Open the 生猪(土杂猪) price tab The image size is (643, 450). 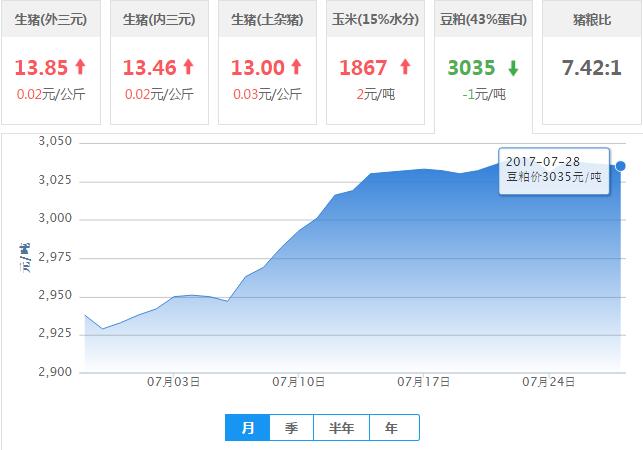pyautogui.click(x=267, y=62)
